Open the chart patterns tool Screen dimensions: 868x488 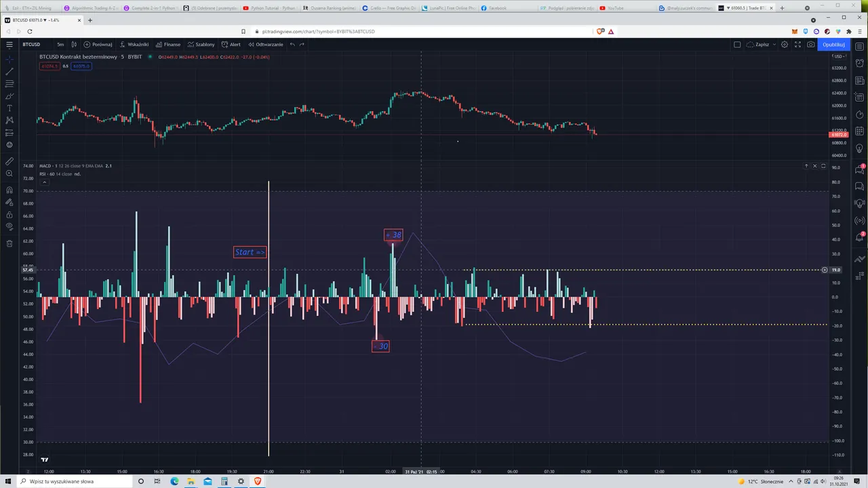(9, 120)
